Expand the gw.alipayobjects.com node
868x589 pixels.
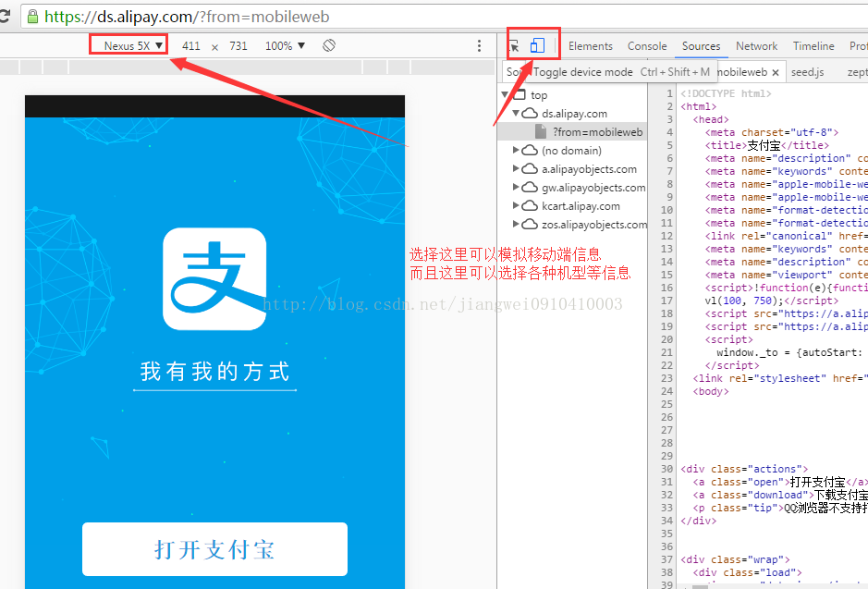[x=516, y=187]
